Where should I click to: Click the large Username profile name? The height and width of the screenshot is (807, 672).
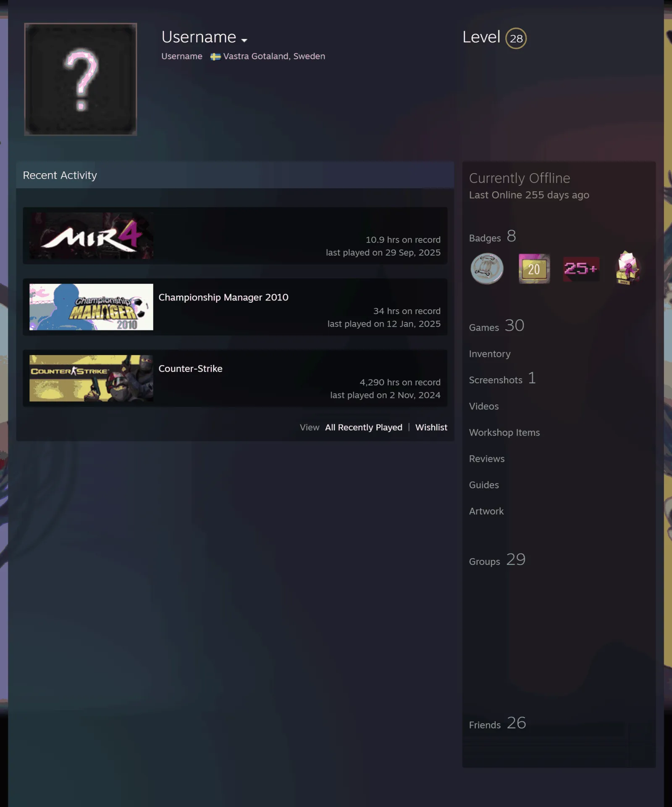[x=199, y=37]
